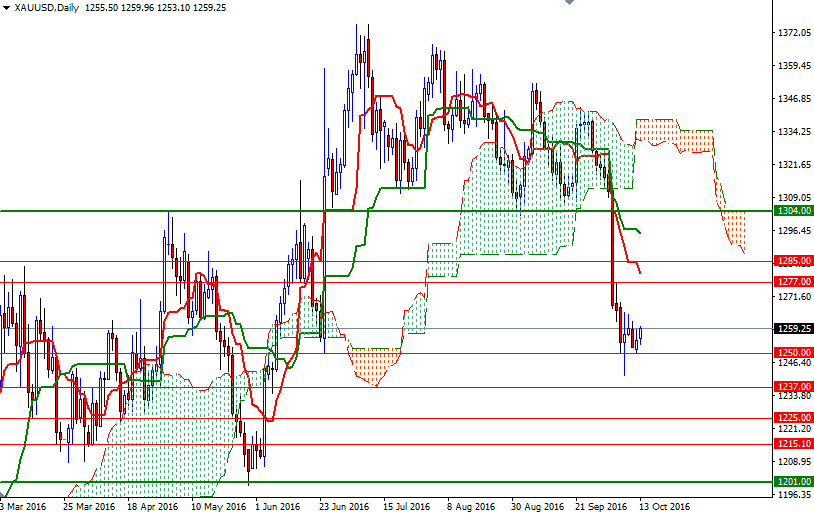Click the XAUUSD,Daily symbol title text
Image resolution: width=814 pixels, height=514 pixels.
(47, 8)
